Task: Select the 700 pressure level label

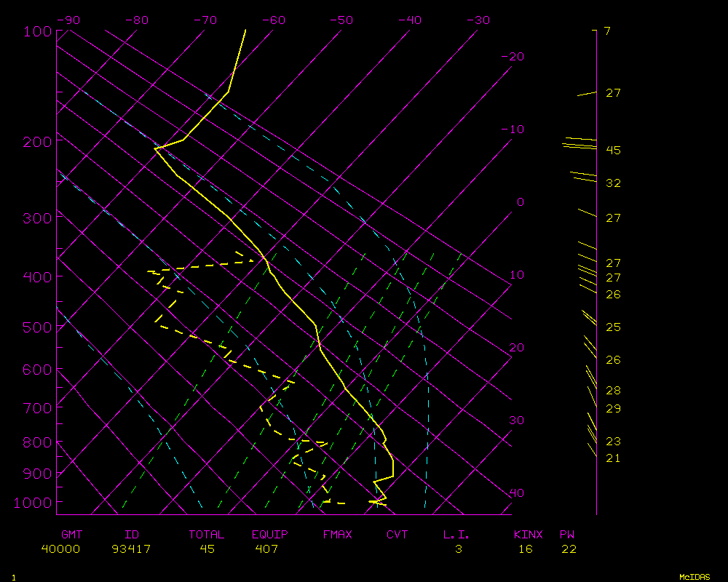Action: (33, 408)
